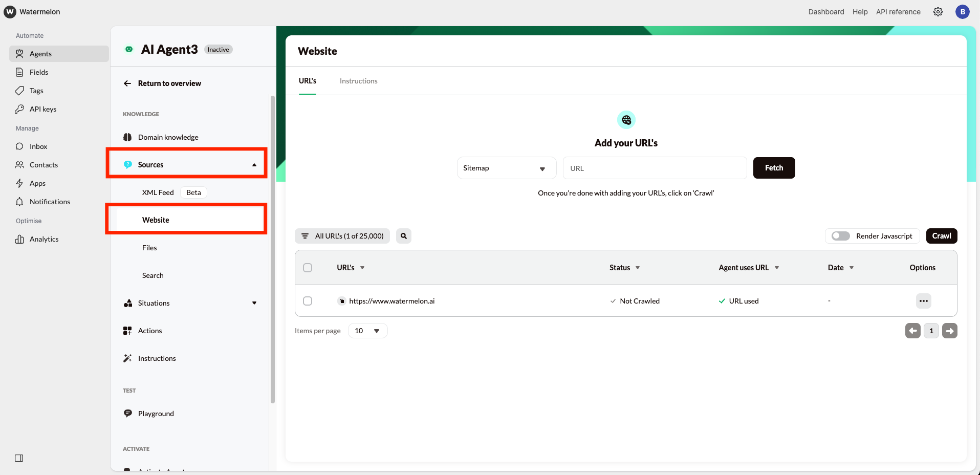980x475 pixels.
Task: Open the search in the URL table
Action: tap(403, 235)
